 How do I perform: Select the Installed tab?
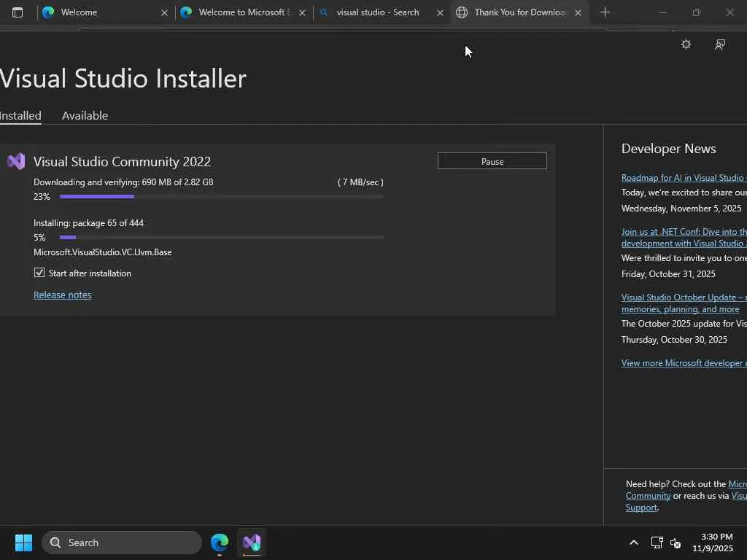(20, 116)
